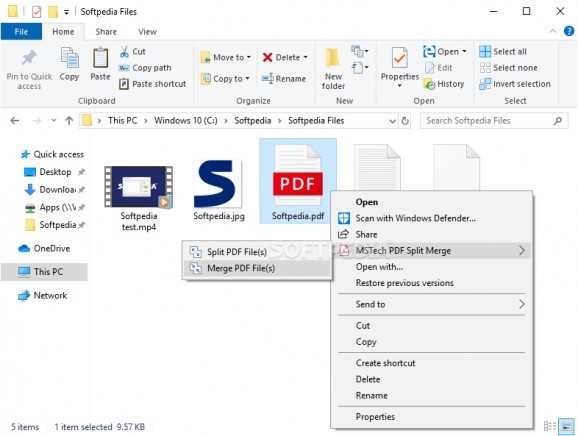This screenshot has height=436, width=578.
Task: Create a New folder from ribbon
Action: tap(333, 69)
